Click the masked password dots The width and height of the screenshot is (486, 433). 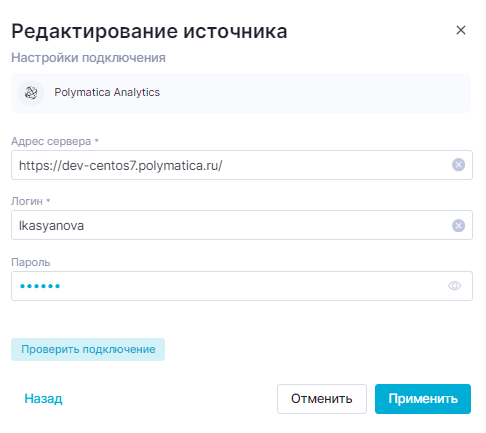[x=40, y=286]
